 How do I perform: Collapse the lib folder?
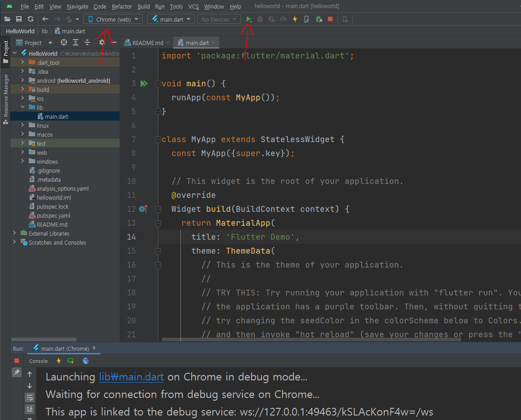[22, 107]
